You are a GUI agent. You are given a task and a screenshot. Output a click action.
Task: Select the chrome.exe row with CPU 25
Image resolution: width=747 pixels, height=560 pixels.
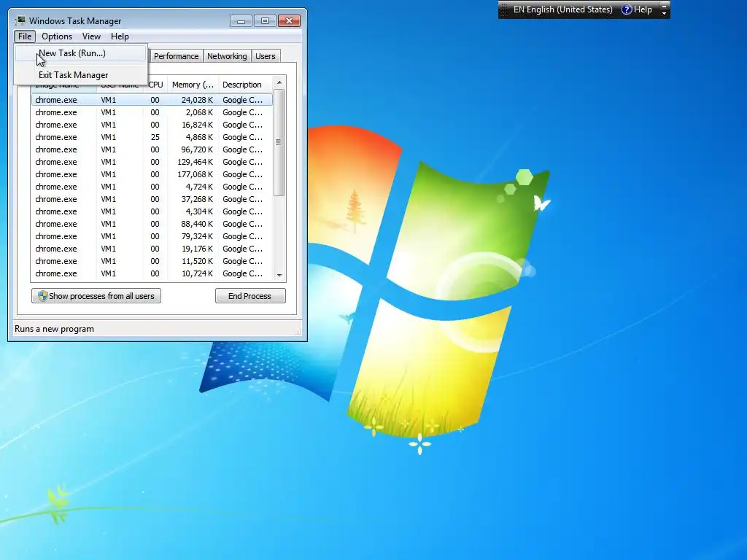(152, 137)
